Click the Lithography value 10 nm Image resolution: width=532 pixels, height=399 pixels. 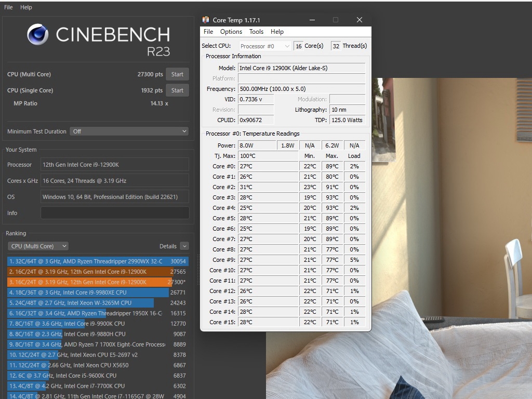point(347,110)
